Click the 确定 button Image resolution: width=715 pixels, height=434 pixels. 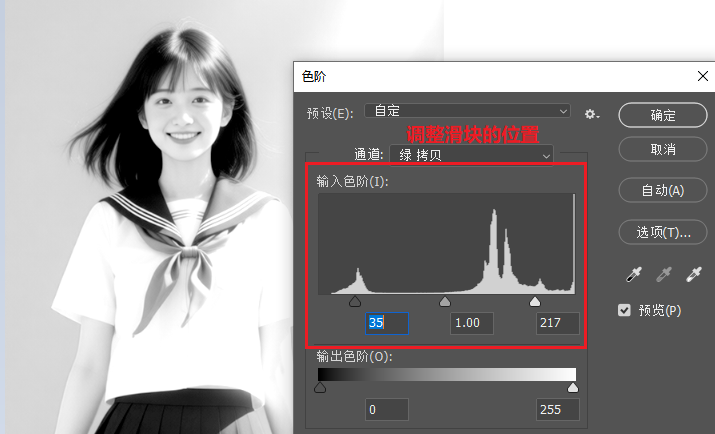(x=663, y=115)
